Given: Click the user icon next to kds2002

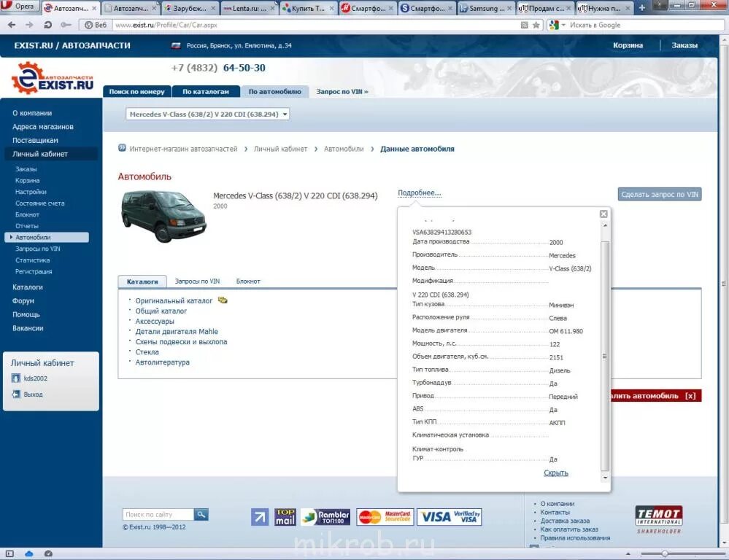Looking at the screenshot, I should 16,378.
